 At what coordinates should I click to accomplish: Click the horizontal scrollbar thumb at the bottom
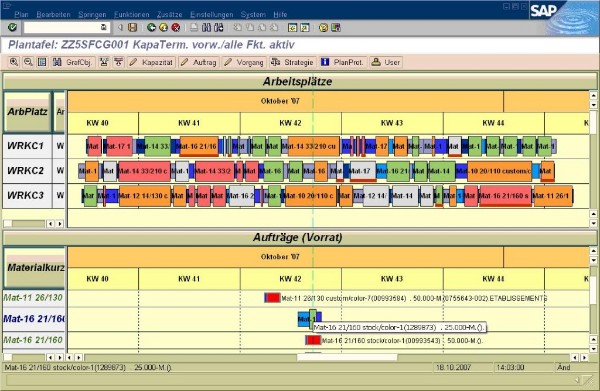tap(347, 357)
